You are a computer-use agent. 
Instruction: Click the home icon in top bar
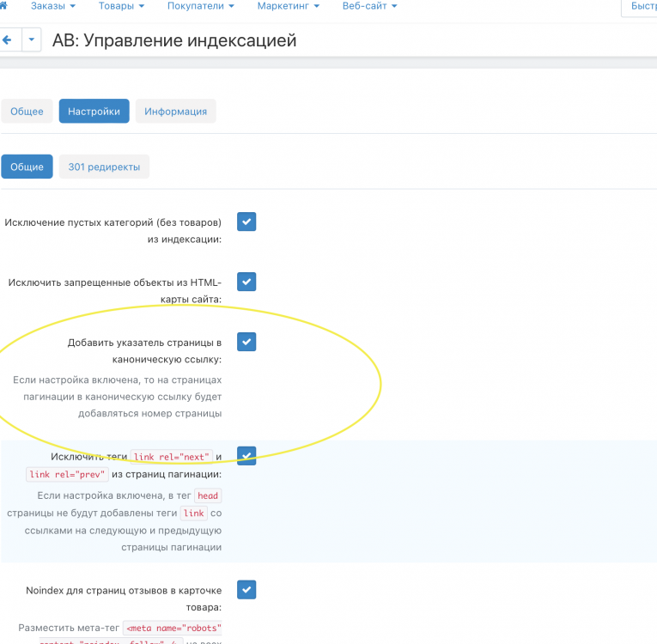[x=5, y=5]
